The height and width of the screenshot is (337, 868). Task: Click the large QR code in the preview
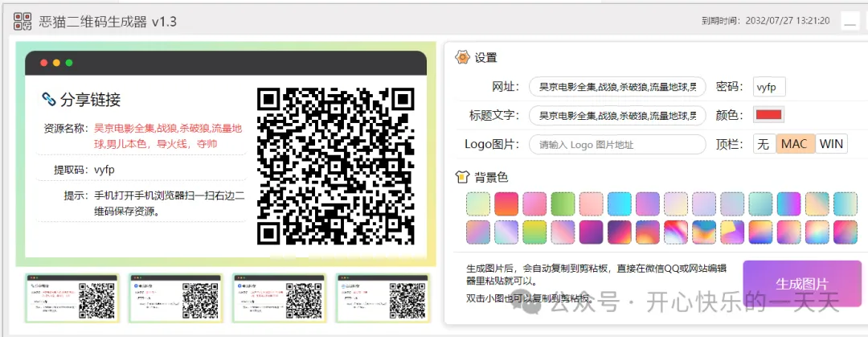click(336, 166)
